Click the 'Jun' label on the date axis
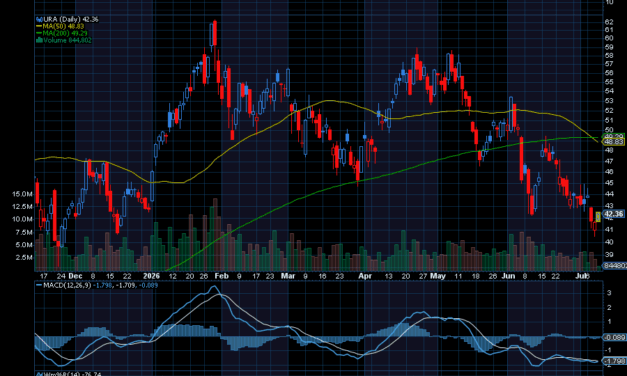 pyautogui.click(x=508, y=276)
